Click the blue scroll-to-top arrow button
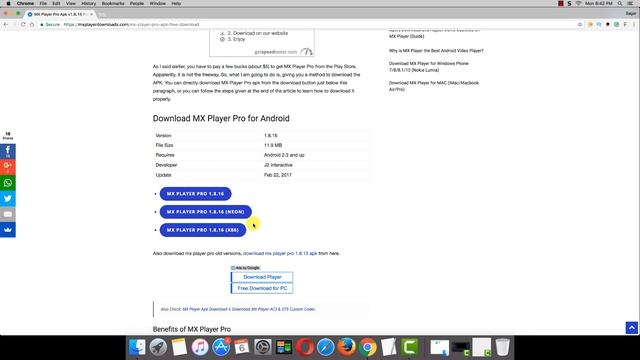Viewport: 640px width, 360px height. pos(631,328)
